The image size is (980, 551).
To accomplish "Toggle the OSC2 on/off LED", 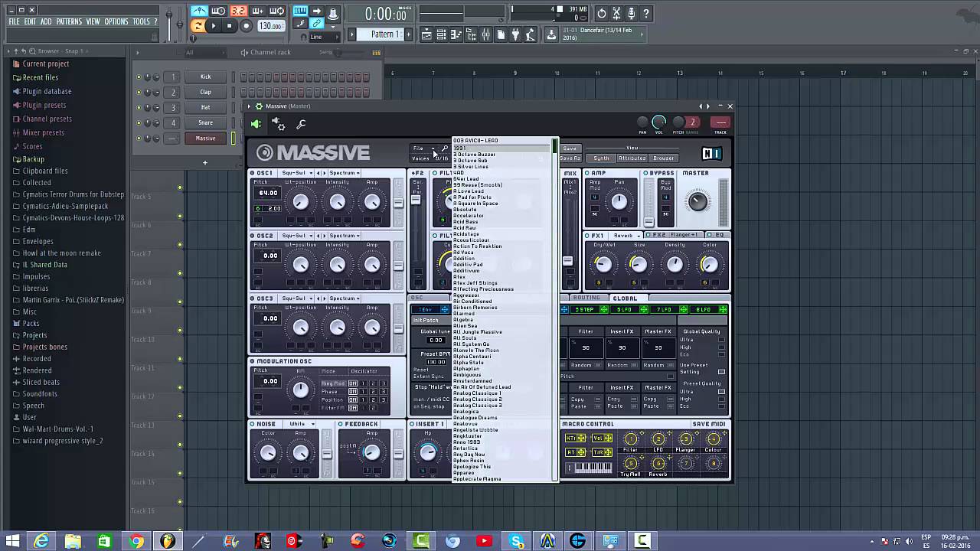I will click(x=253, y=236).
